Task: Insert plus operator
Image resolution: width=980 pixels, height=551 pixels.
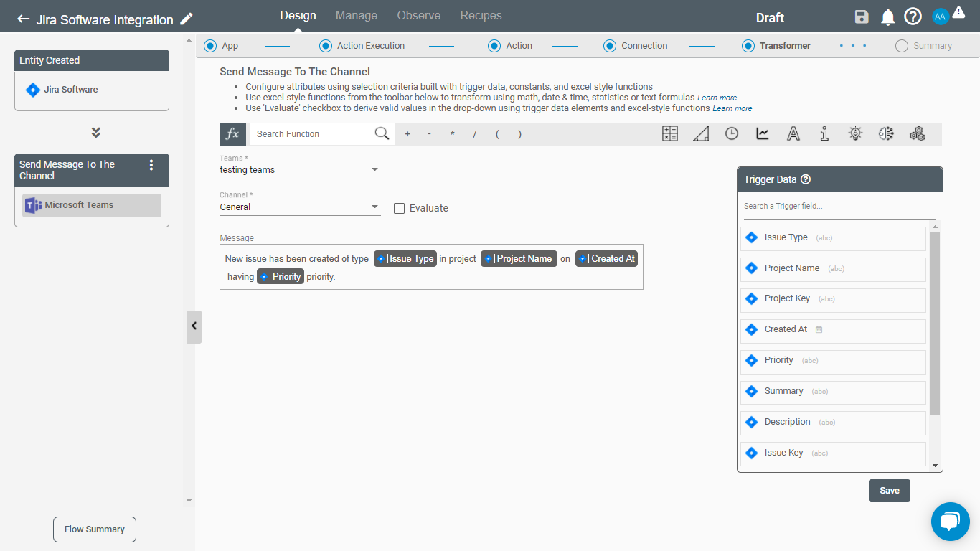Action: (x=407, y=134)
